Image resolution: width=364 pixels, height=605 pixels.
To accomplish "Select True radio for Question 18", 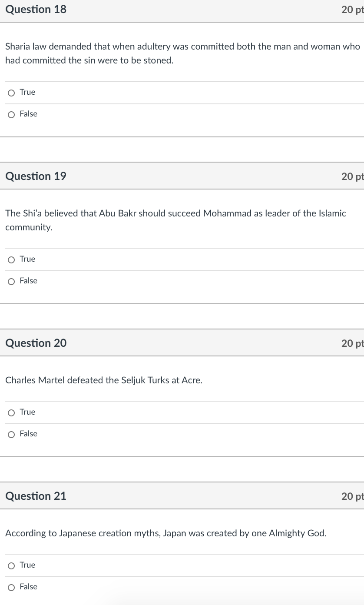I will tap(11, 93).
